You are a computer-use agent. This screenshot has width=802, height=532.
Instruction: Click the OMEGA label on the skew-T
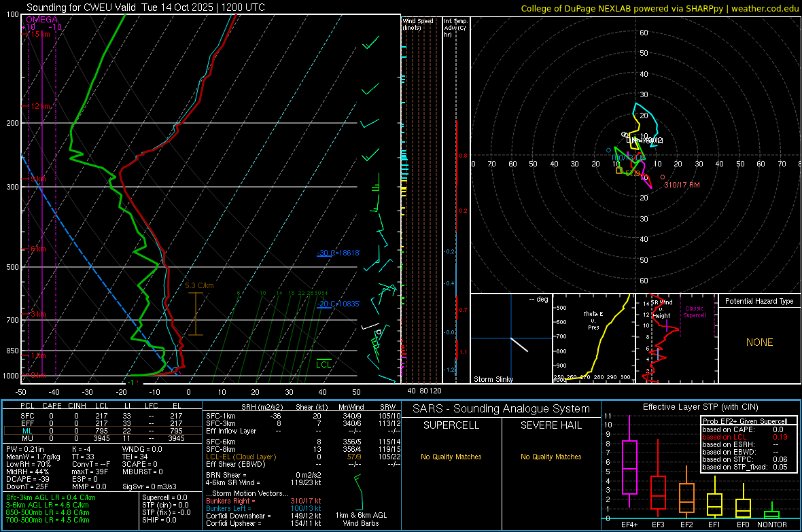[x=41, y=20]
